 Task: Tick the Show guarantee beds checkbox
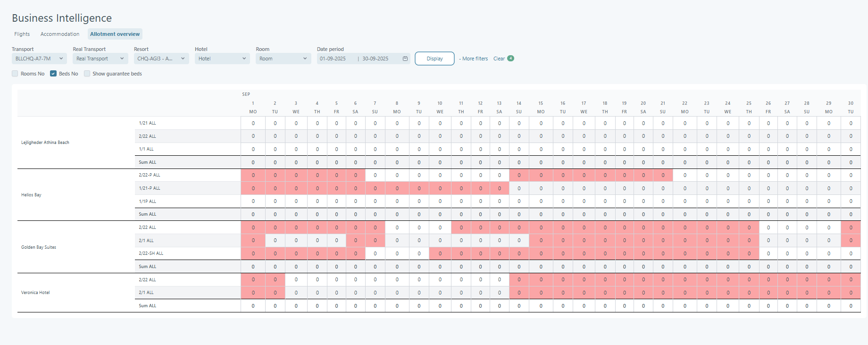tap(87, 74)
